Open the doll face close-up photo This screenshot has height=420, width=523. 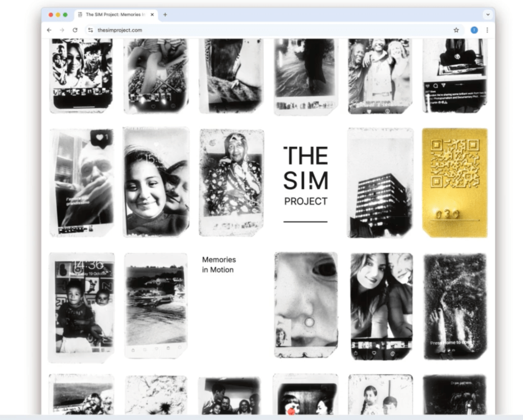pyautogui.click(x=306, y=305)
